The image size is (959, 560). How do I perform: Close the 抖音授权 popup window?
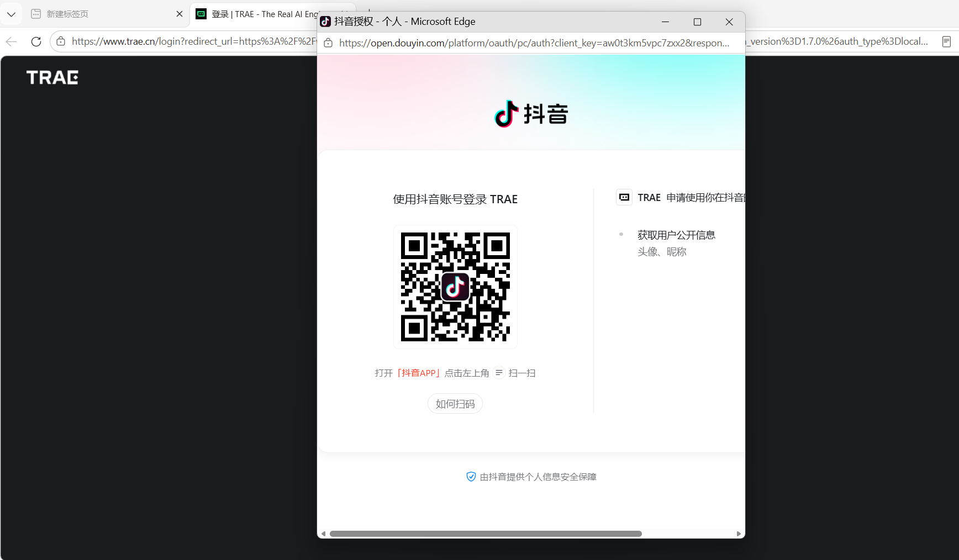[729, 22]
